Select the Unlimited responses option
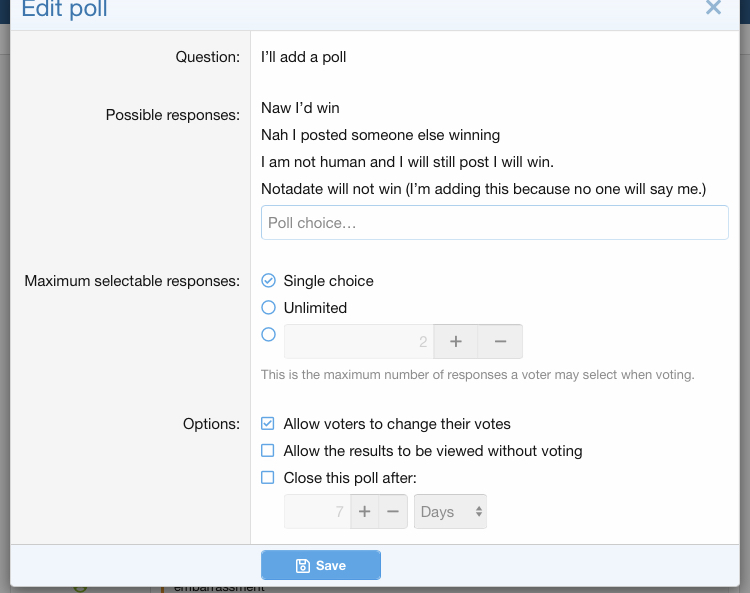 [x=268, y=308]
